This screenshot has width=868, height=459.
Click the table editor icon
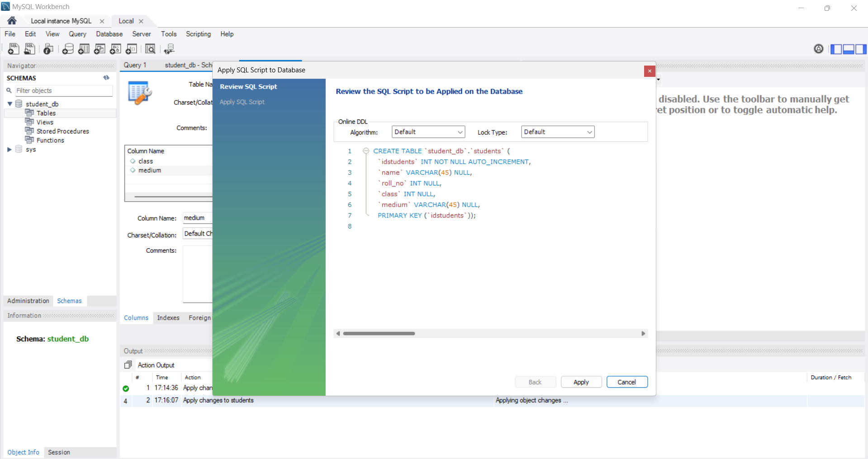(x=140, y=93)
